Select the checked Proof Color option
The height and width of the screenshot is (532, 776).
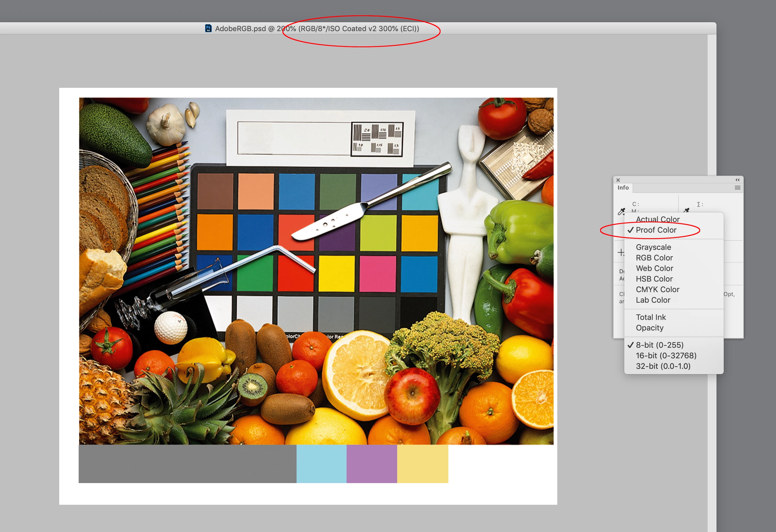pyautogui.click(x=656, y=230)
